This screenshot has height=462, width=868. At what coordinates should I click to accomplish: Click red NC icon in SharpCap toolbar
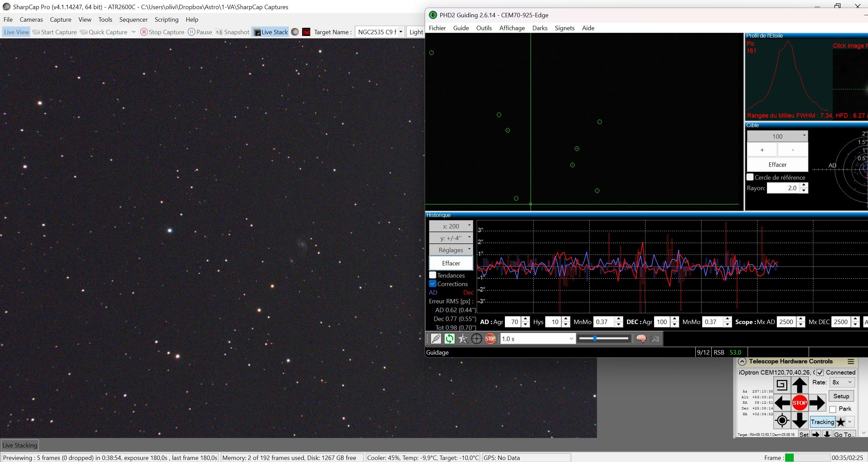click(306, 32)
